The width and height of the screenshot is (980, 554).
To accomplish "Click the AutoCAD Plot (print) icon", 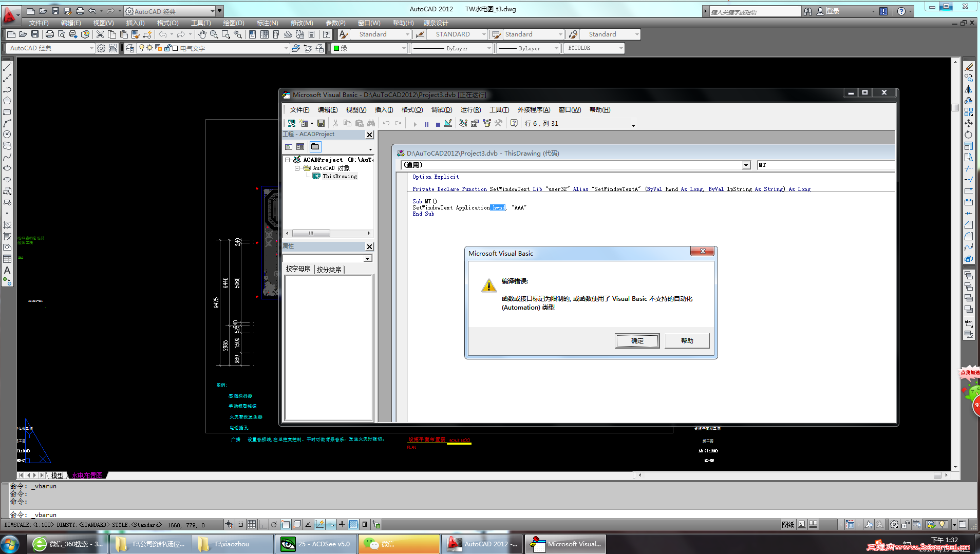I will [x=50, y=34].
